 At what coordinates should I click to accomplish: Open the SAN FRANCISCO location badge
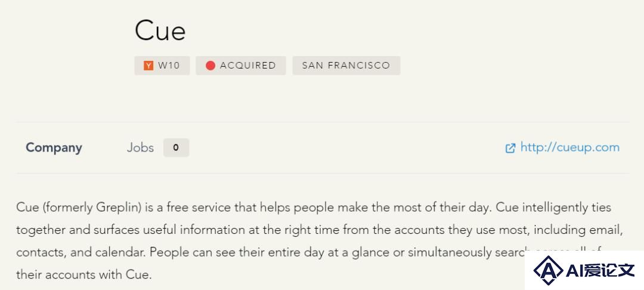346,65
